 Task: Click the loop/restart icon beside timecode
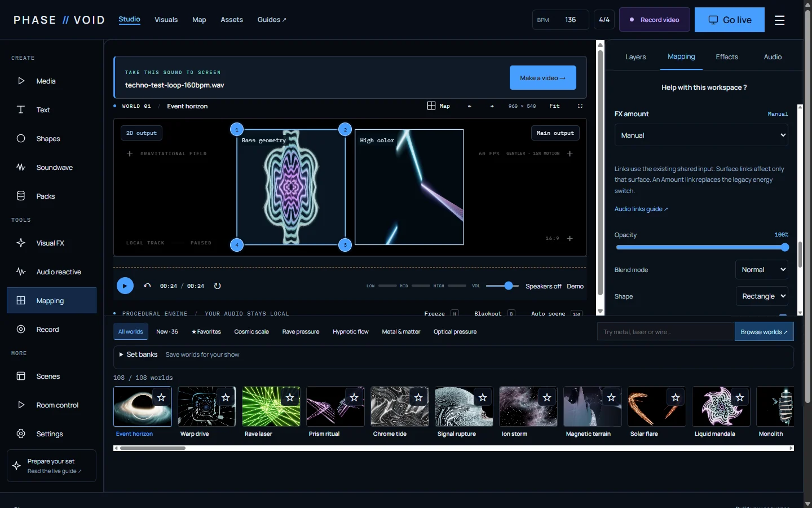217,286
